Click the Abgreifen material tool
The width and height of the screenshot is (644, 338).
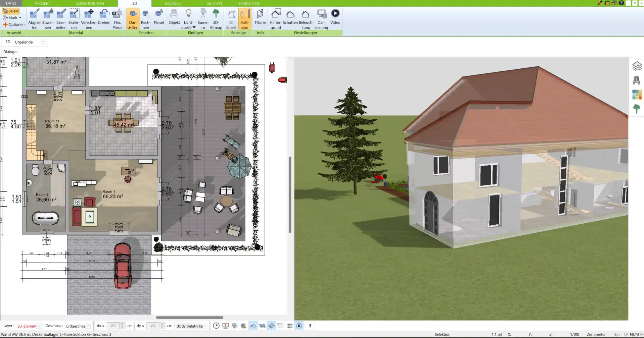34,19
